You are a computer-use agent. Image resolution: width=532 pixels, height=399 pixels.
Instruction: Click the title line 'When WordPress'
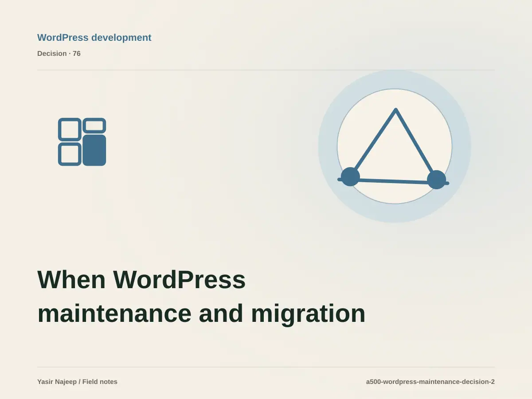pyautogui.click(x=141, y=280)
